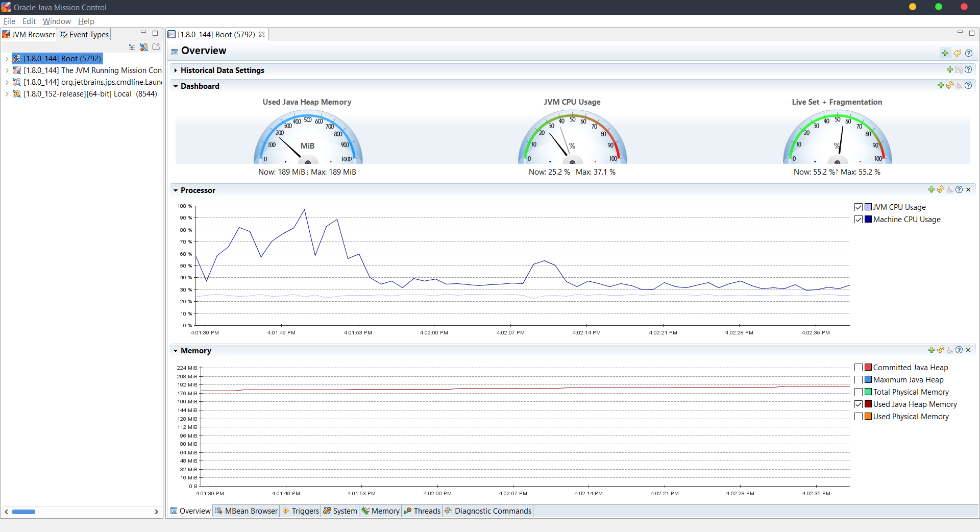Screen dimensions: 980x532
Task: Click the Dashboard refresh arrows icon
Action: pyautogui.click(x=950, y=86)
